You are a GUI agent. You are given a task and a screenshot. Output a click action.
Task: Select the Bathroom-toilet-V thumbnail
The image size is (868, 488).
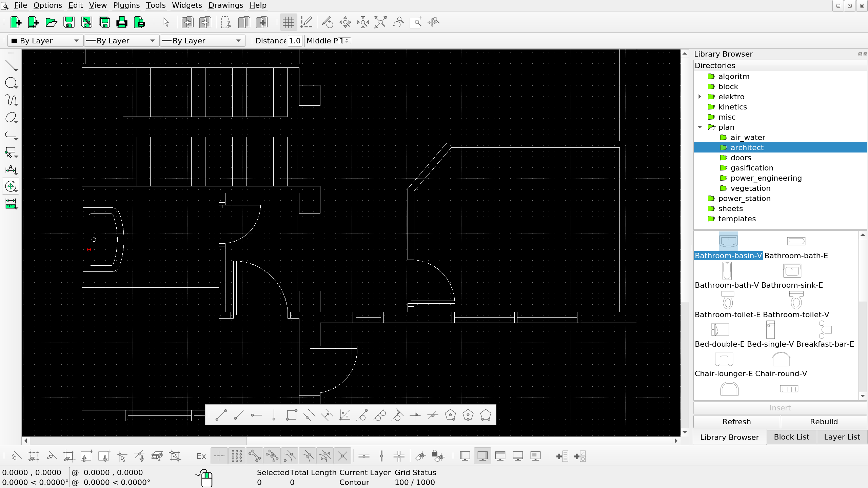tap(796, 301)
